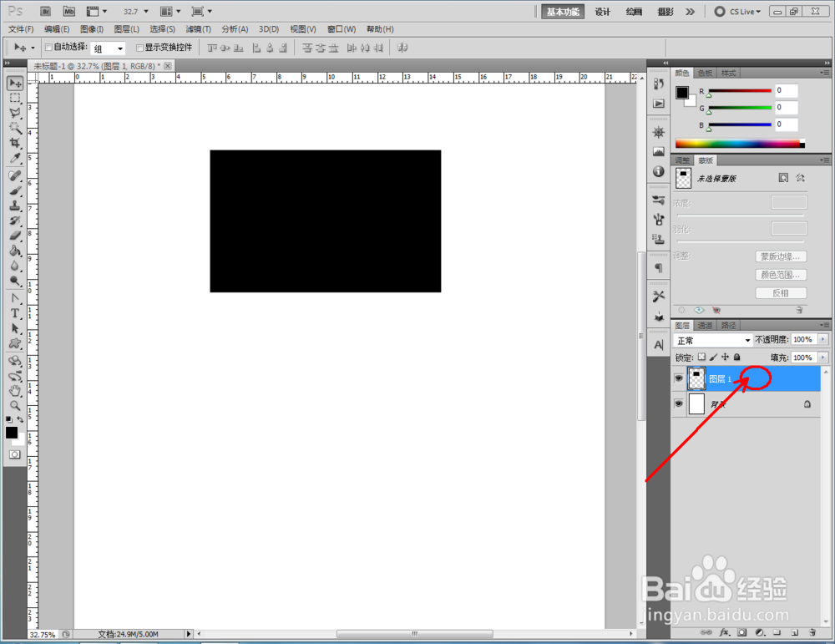Select the Brush tool
Image resolution: width=835 pixels, height=644 pixels.
pos(15,190)
